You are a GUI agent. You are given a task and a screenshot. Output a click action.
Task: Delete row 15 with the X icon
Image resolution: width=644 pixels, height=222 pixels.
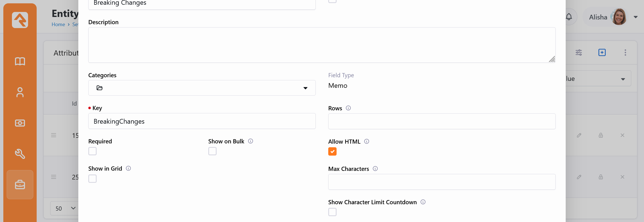click(622, 135)
